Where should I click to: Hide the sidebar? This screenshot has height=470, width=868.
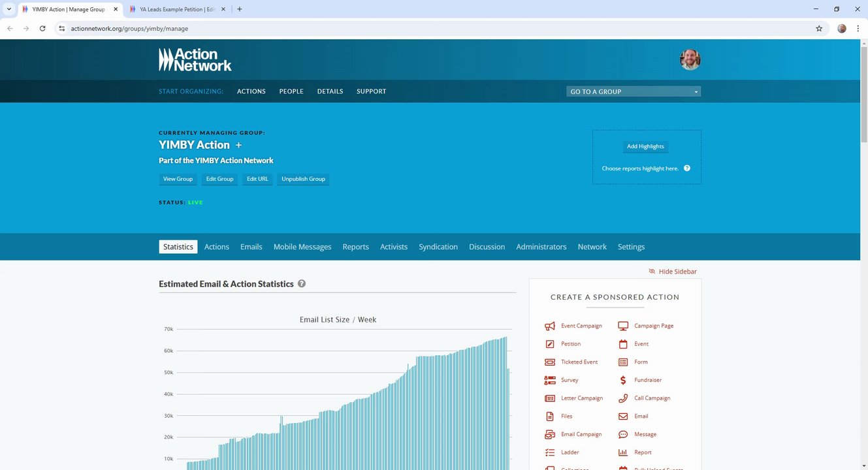click(x=673, y=272)
